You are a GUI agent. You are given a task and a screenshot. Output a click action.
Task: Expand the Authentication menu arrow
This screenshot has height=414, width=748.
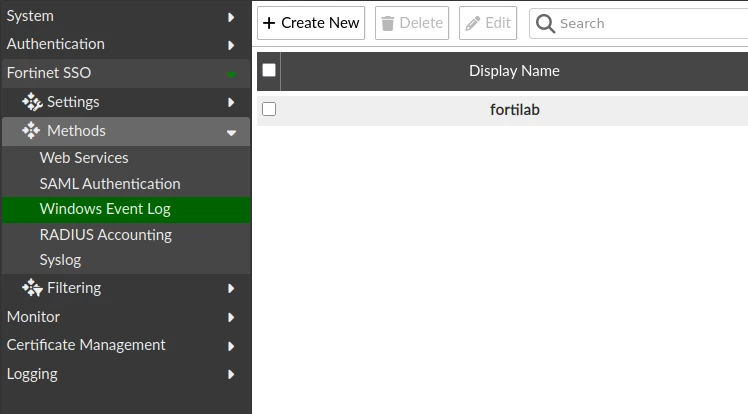pos(231,45)
